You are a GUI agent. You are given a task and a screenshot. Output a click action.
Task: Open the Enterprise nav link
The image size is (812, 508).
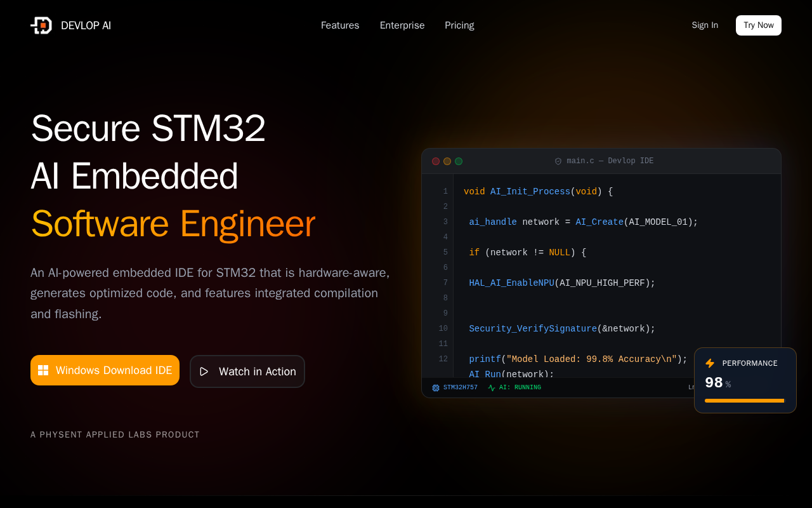402,25
